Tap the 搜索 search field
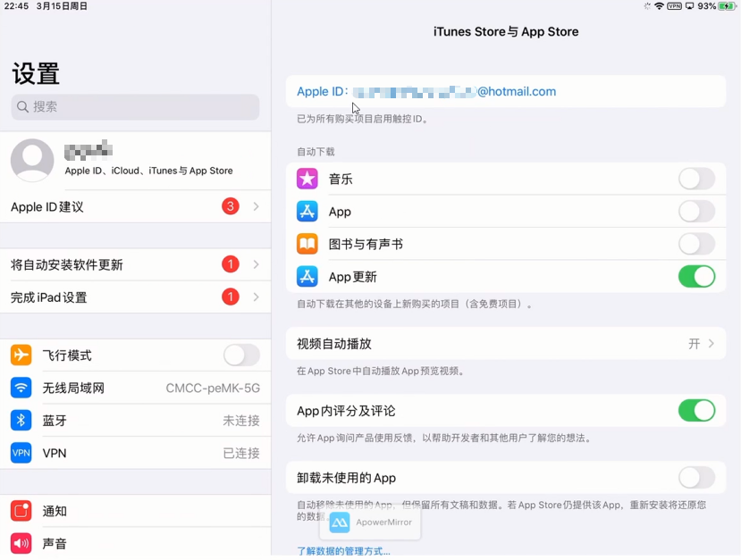741x560 pixels. click(135, 106)
